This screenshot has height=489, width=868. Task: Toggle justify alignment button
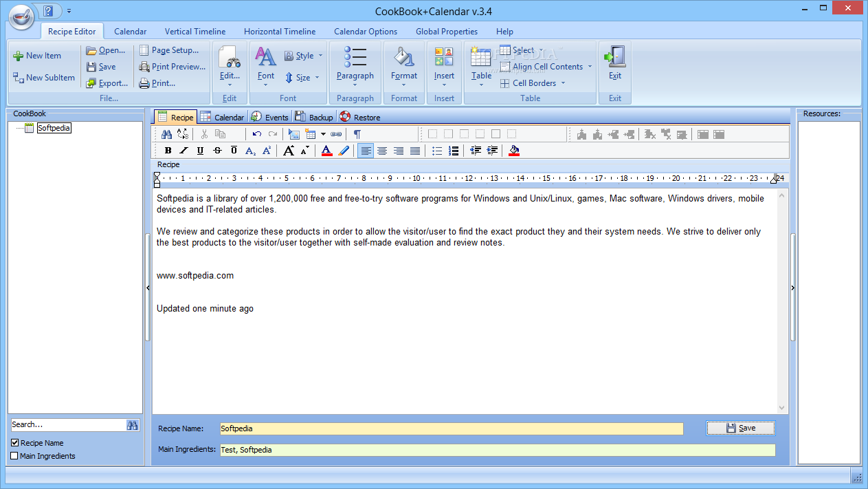[415, 151]
